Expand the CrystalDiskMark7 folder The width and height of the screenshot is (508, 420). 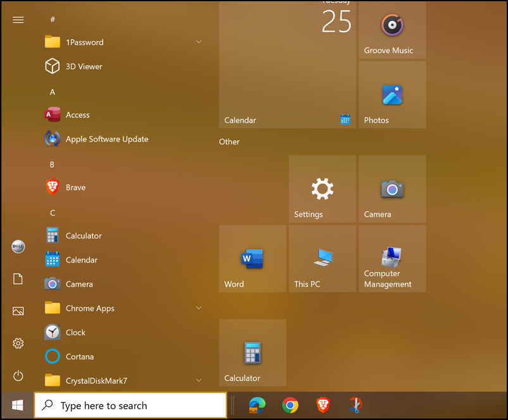tap(199, 380)
